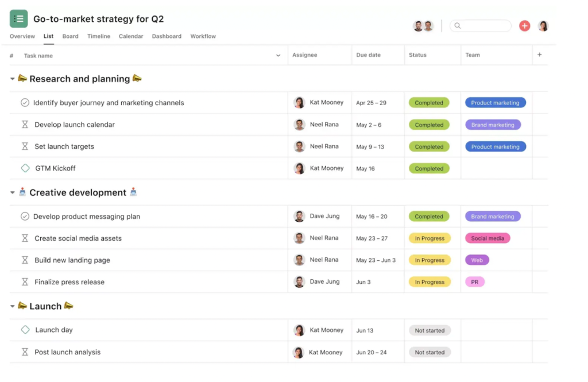The width and height of the screenshot is (588, 382).
Task: Click hourglass icon beside Finalize press release
Action: point(25,282)
